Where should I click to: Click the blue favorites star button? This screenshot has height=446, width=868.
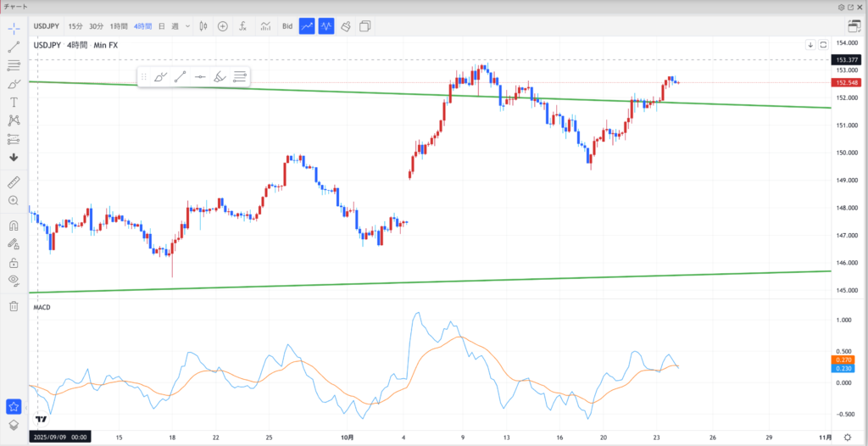14,407
